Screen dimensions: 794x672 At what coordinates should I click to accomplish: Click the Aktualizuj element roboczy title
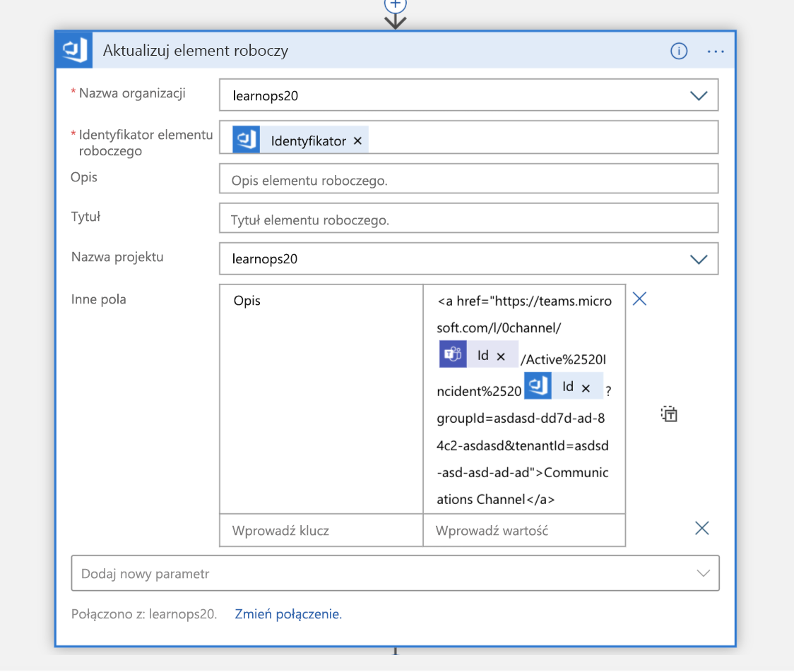pos(196,51)
